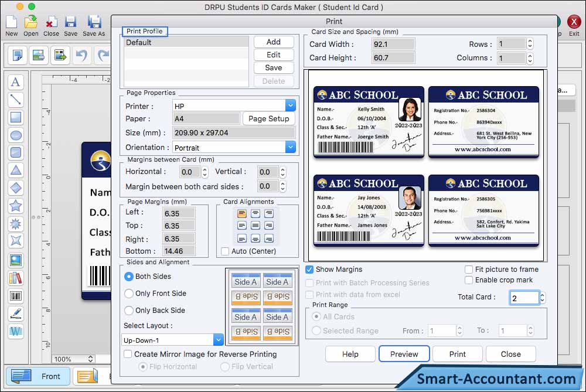Click the Help button
The width and height of the screenshot is (586, 392).
(350, 354)
